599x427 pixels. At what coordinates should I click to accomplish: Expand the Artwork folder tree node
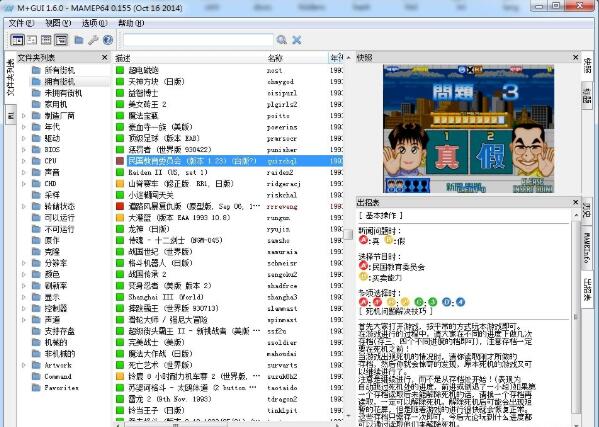pyautogui.click(x=24, y=365)
